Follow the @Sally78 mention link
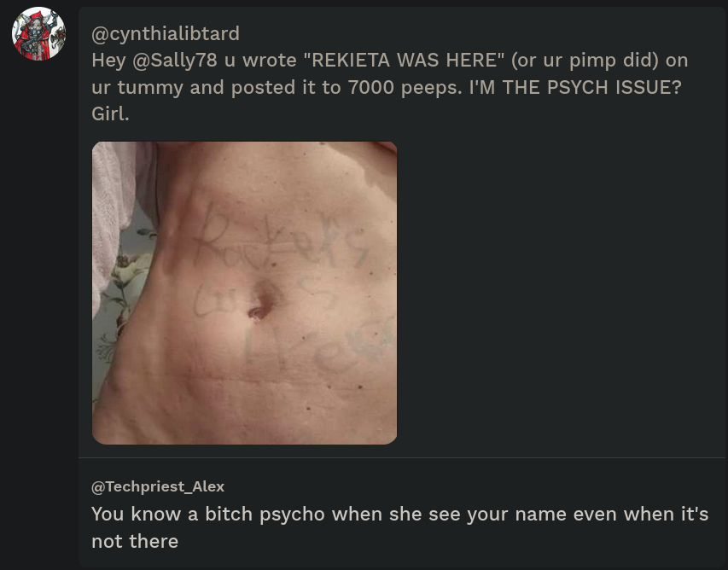This screenshot has height=570, width=728. tap(175, 61)
